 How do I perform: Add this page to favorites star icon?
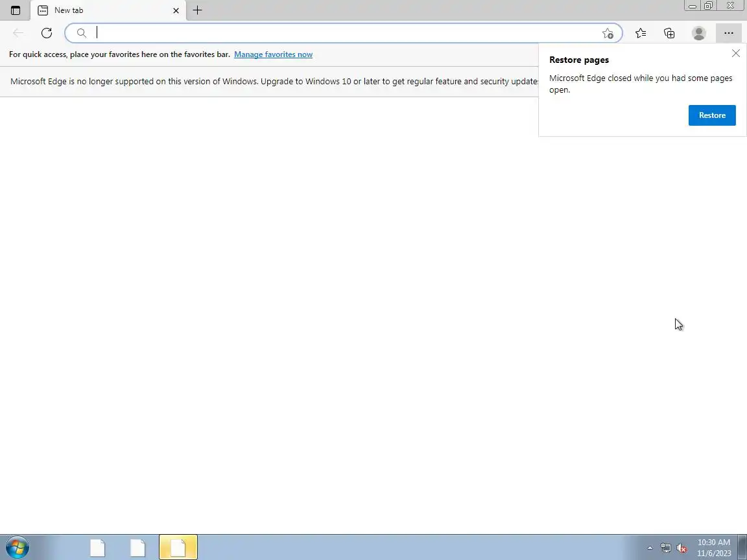click(608, 33)
